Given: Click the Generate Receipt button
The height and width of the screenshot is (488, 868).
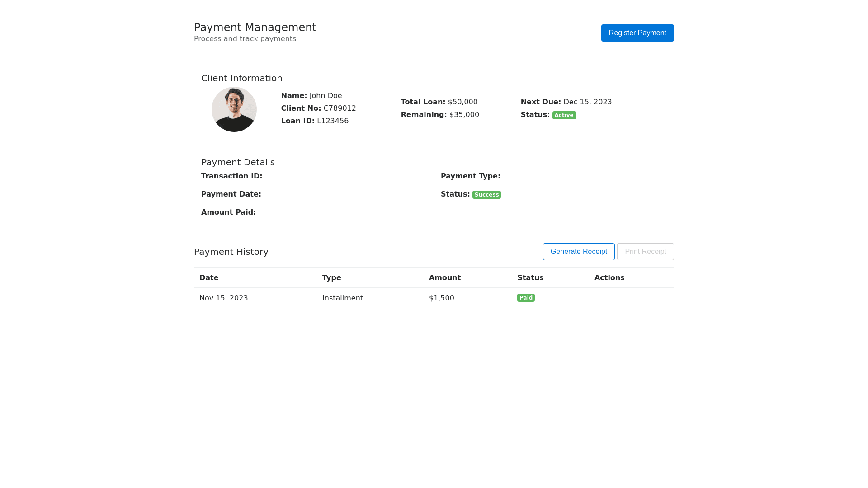Looking at the screenshot, I should pos(578,252).
